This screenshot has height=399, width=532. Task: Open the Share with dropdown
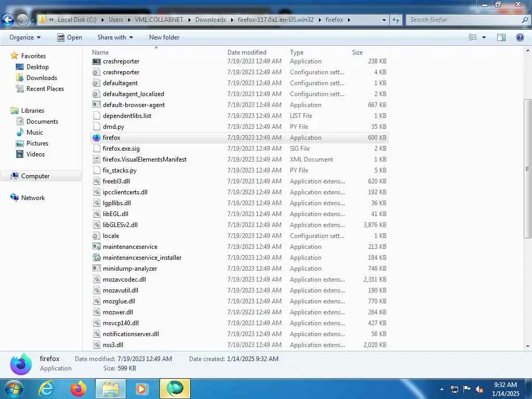point(115,37)
